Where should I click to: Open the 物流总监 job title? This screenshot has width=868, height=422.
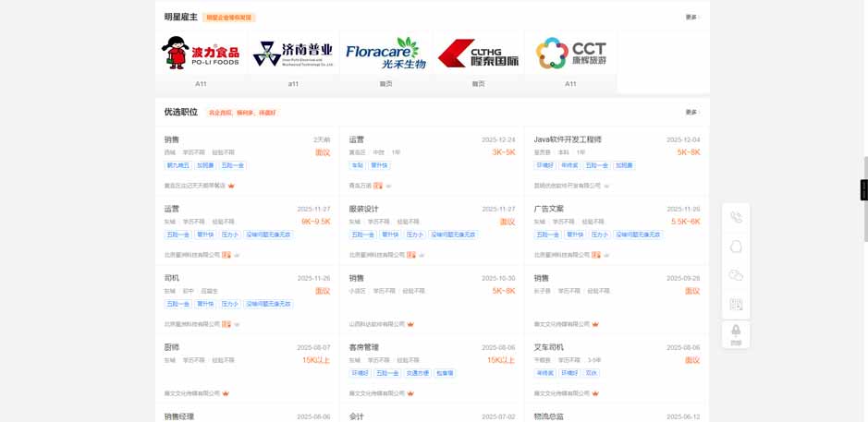548,416
